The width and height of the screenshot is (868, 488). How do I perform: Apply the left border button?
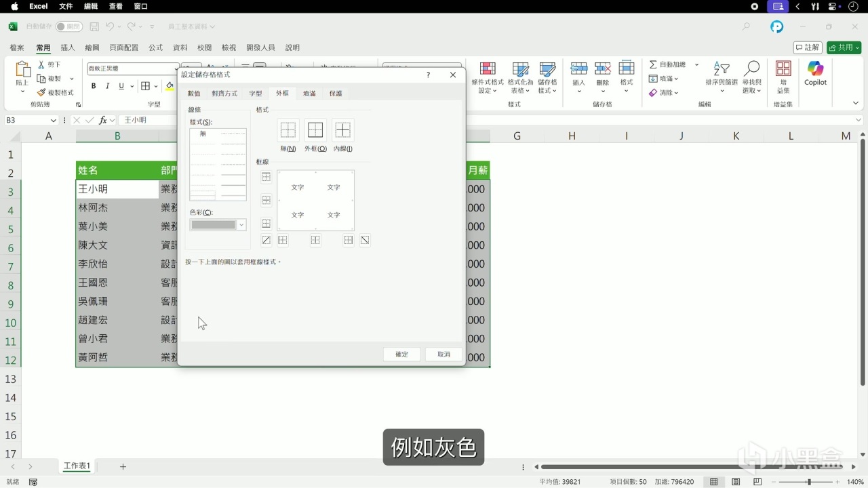point(283,240)
